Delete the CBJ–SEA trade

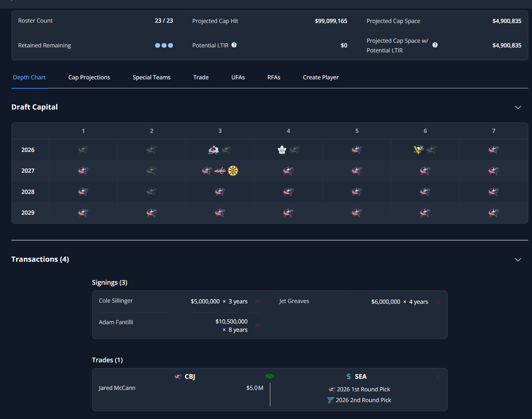tap(438, 377)
